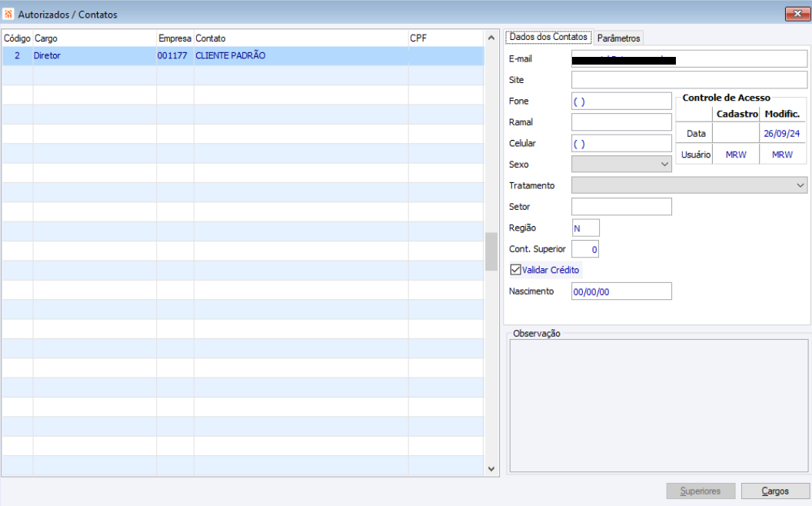Click the Cargo column header
Image resolution: width=812 pixels, height=506 pixels.
click(x=95, y=38)
